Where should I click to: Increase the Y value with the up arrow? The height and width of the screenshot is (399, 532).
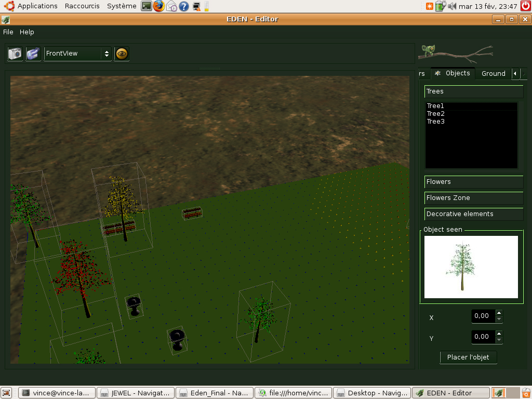pos(499,334)
